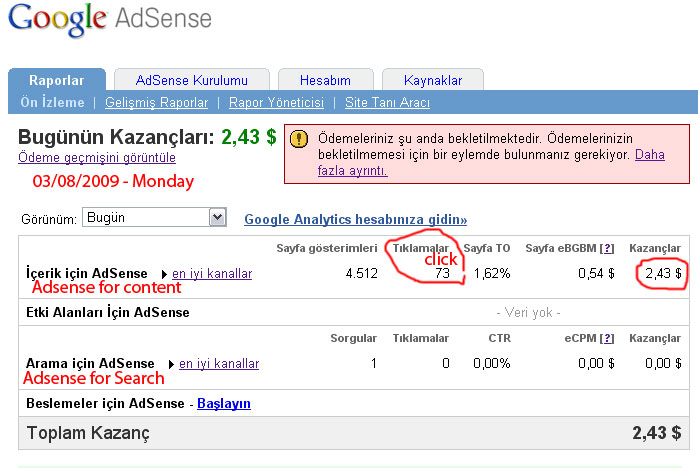Click the 0,00 $ eCPM value
Image resolution: width=698 pixels, height=468 pixels.
(596, 363)
